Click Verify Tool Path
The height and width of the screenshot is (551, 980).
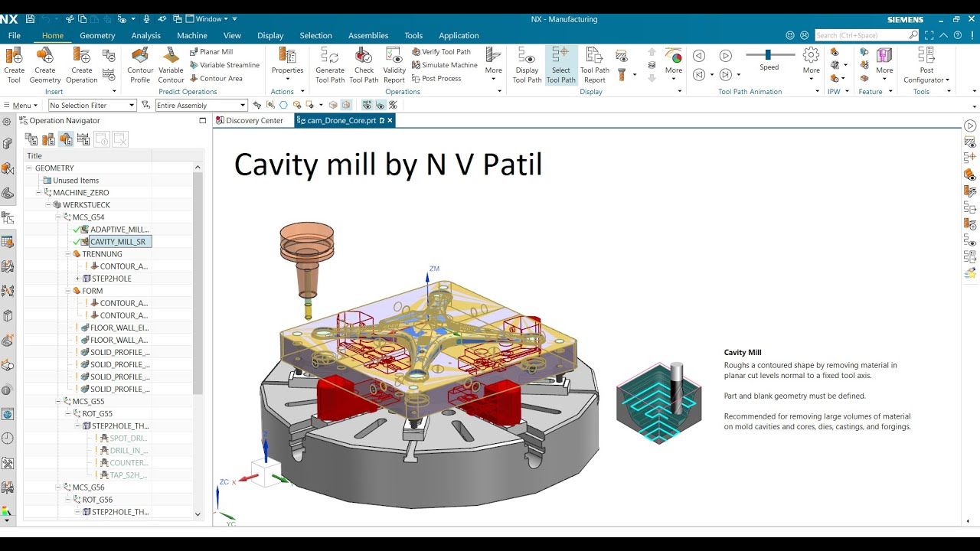click(x=441, y=52)
